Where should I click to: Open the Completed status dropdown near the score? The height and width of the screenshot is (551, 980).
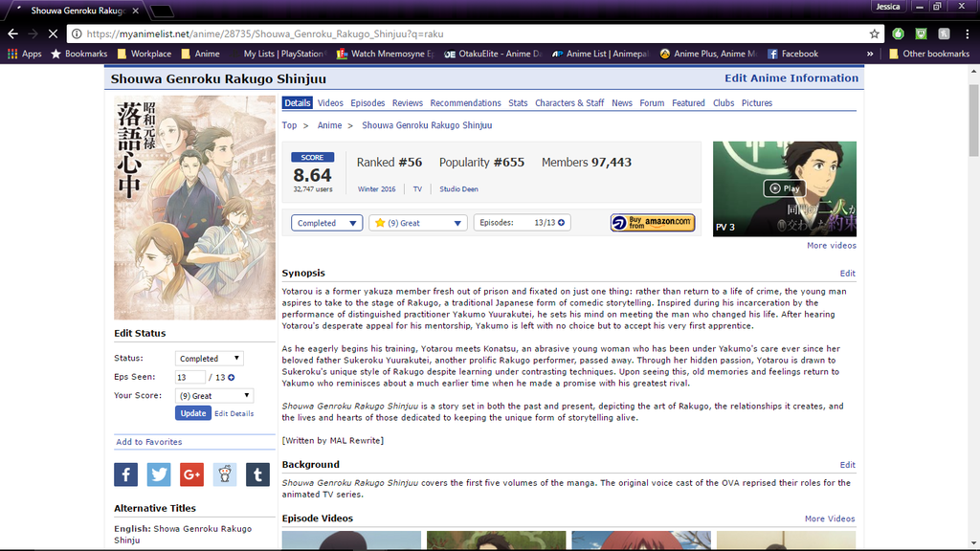point(326,223)
